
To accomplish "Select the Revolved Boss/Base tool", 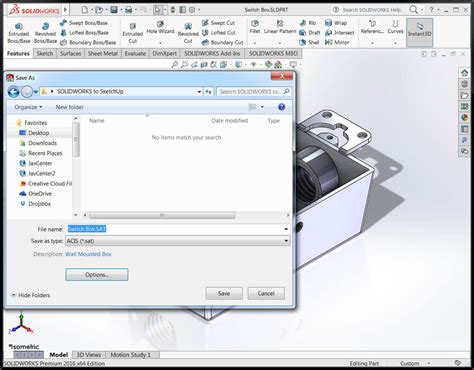I will [45, 33].
